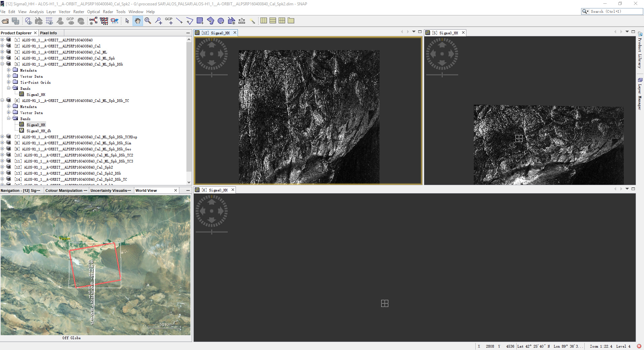Select the draw ellipse tool

pos(221,21)
